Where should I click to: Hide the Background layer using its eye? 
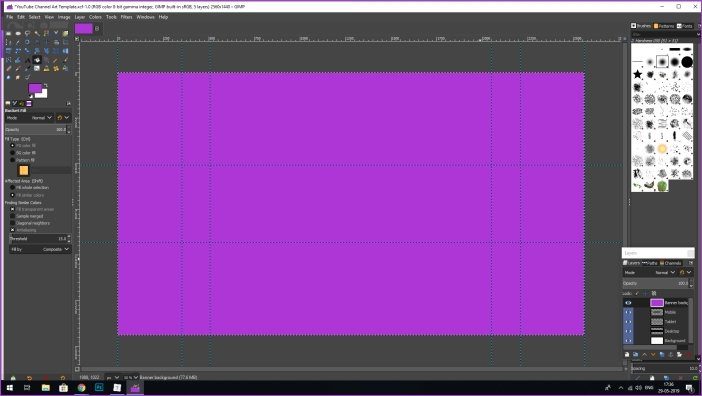(x=628, y=341)
